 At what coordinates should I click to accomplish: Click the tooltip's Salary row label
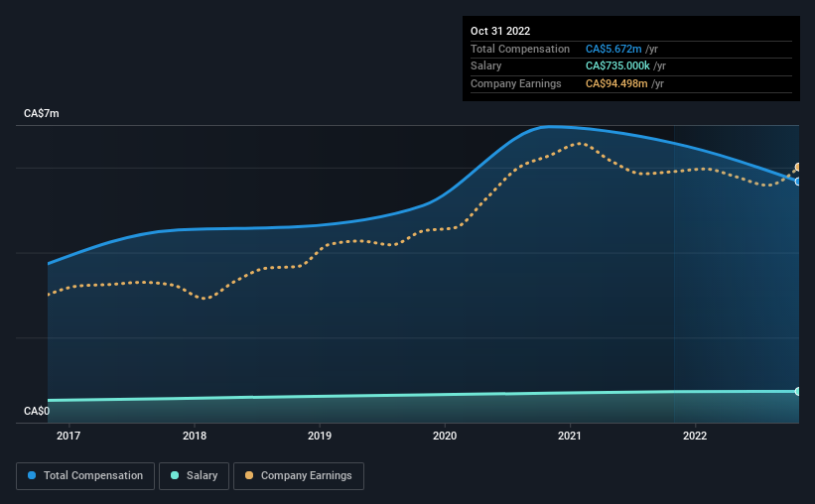click(486, 66)
